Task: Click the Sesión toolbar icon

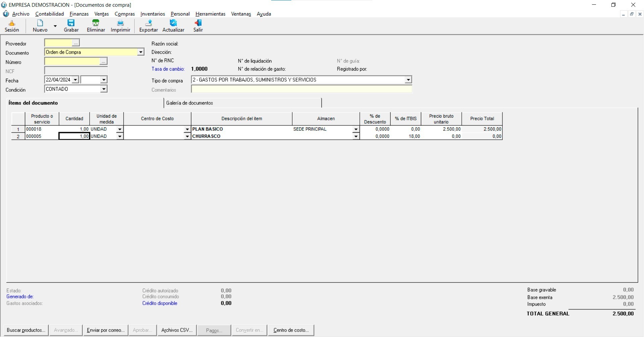Action: click(12, 26)
